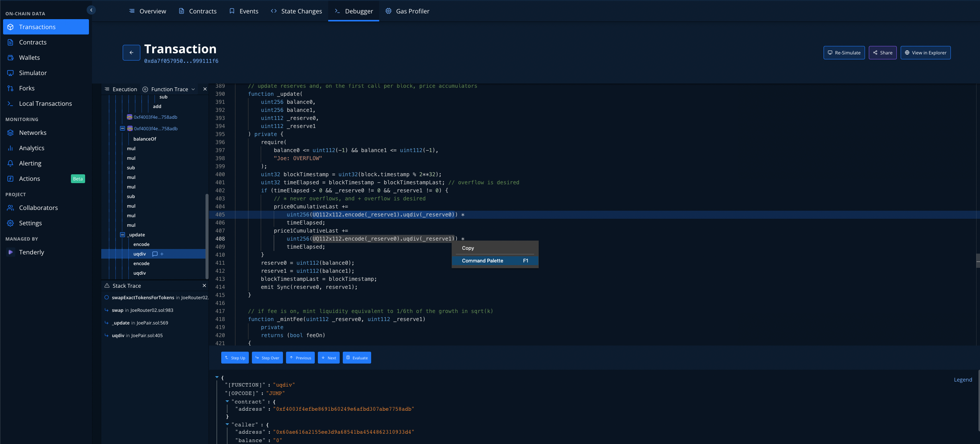Viewport: 980px width, 444px height.
Task: Collapse the "caller" JSON node
Action: click(227, 424)
